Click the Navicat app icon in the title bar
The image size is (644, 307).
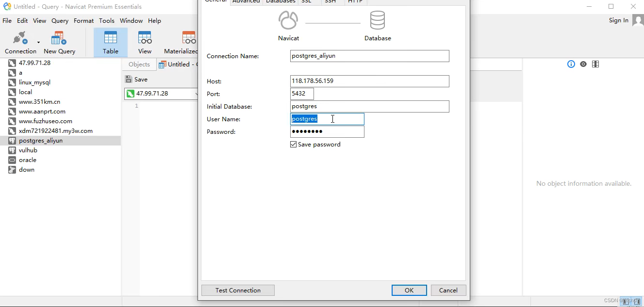click(7, 7)
